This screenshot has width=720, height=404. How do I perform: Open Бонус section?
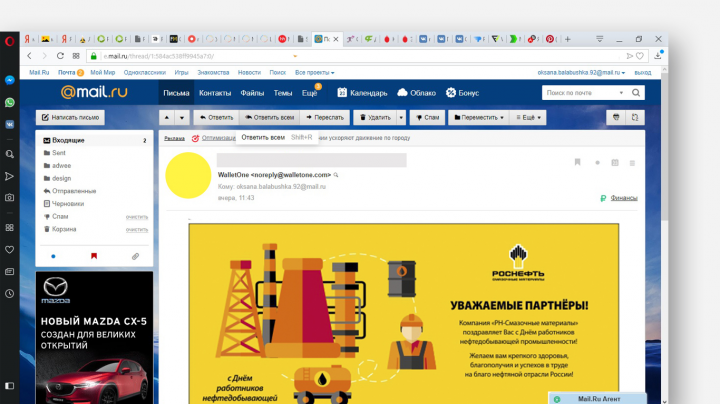pos(462,93)
